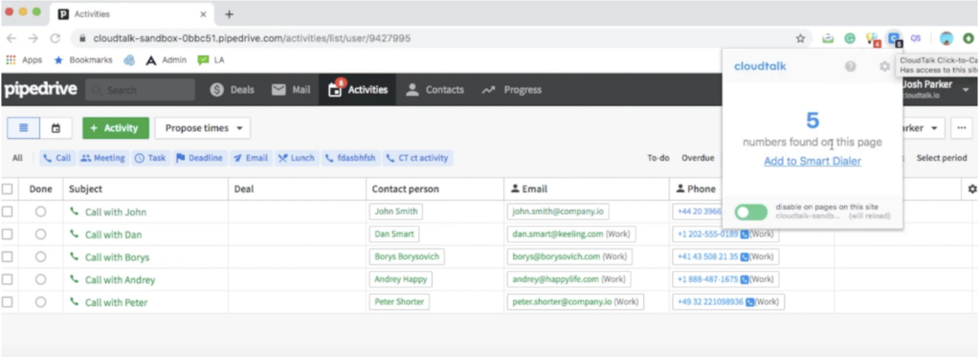
Task: Check the Call with Peter row checkbox
Action: point(7,302)
